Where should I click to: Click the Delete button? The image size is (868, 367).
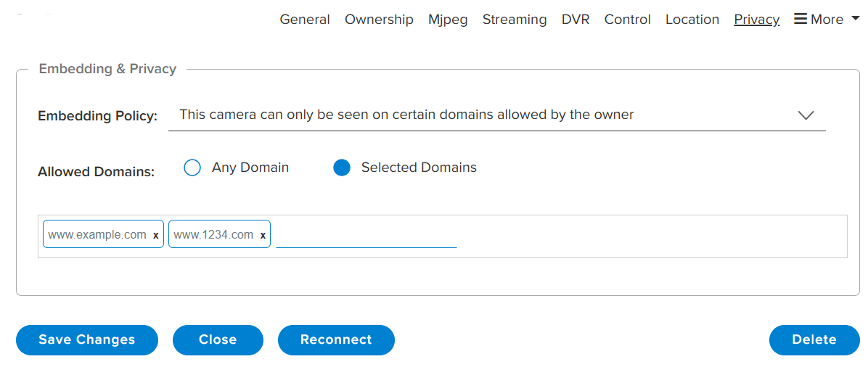click(x=814, y=340)
